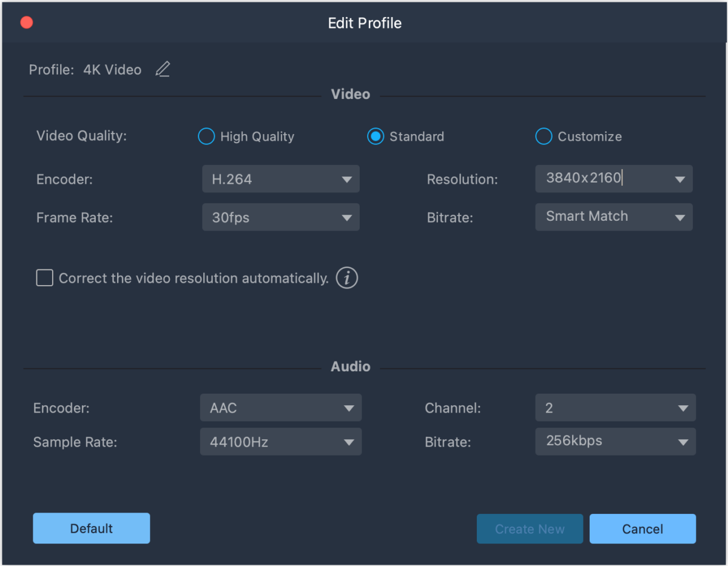Enable automatic video resolution correction

44,278
